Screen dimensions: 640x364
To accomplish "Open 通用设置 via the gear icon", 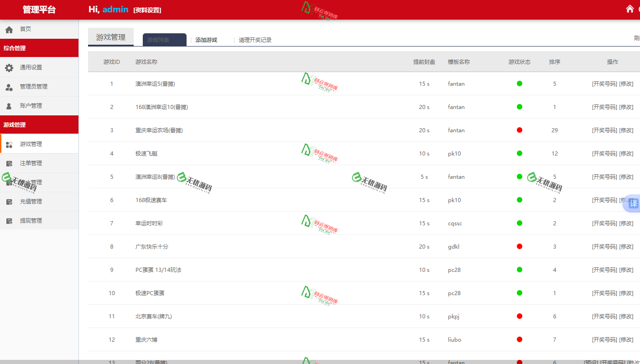I will pos(10,67).
